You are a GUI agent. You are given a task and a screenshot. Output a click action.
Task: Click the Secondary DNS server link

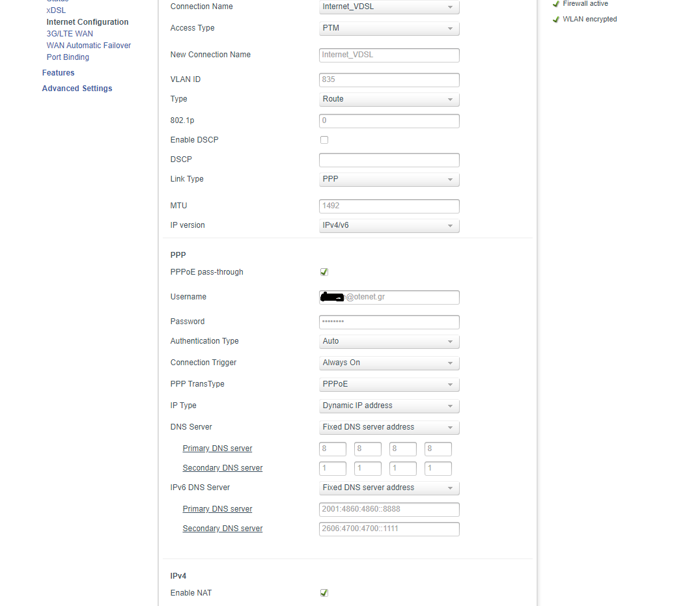click(x=222, y=467)
